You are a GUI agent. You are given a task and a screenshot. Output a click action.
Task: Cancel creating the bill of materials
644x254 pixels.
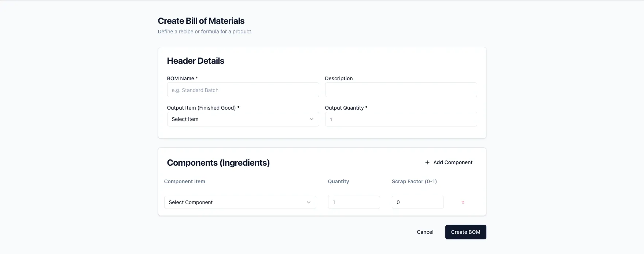pos(425,232)
